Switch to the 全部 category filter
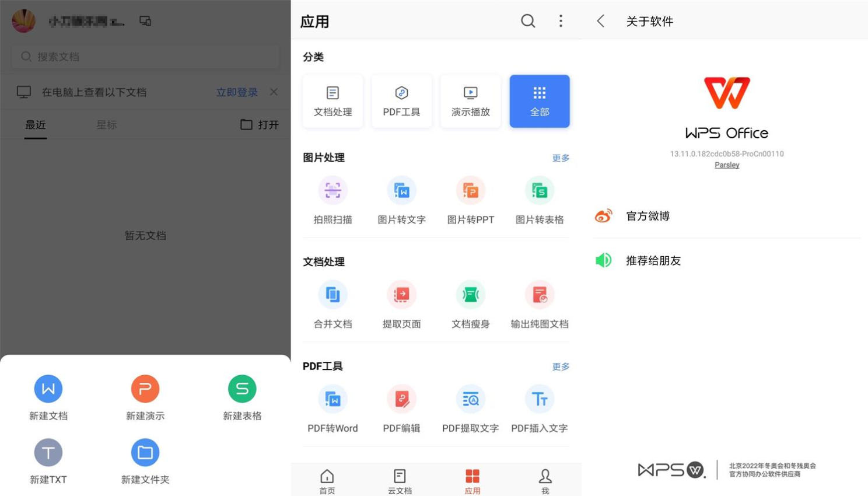This screenshot has width=868, height=496. 538,100
